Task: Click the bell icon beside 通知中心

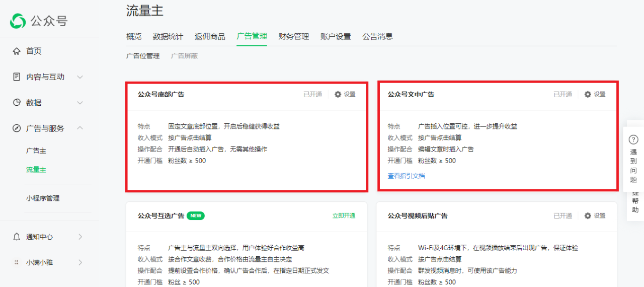Action: coord(17,237)
